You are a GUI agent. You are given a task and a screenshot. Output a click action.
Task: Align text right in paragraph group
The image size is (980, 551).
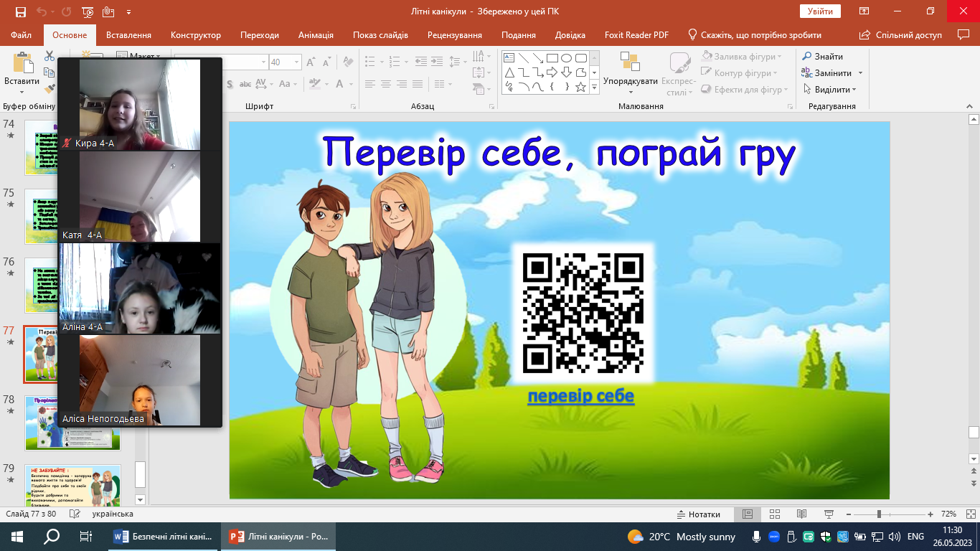(402, 84)
